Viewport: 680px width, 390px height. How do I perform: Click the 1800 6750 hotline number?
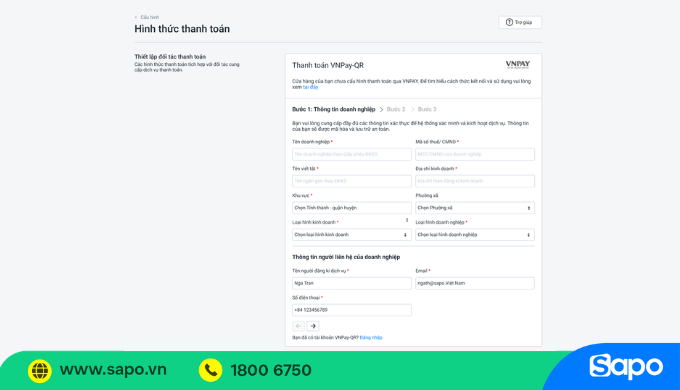click(x=271, y=370)
